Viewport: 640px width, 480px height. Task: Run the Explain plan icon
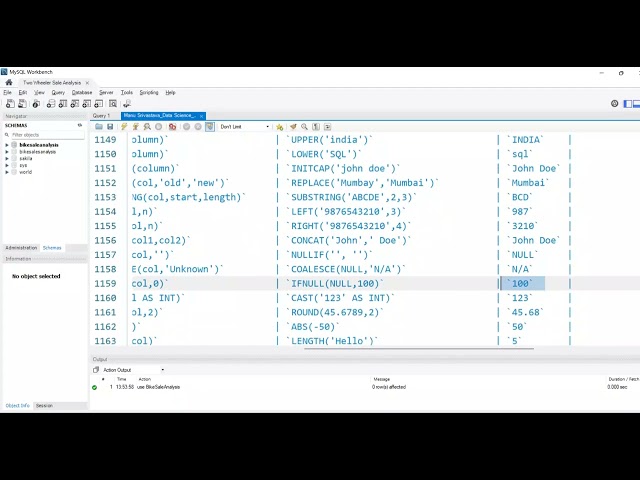(147, 127)
